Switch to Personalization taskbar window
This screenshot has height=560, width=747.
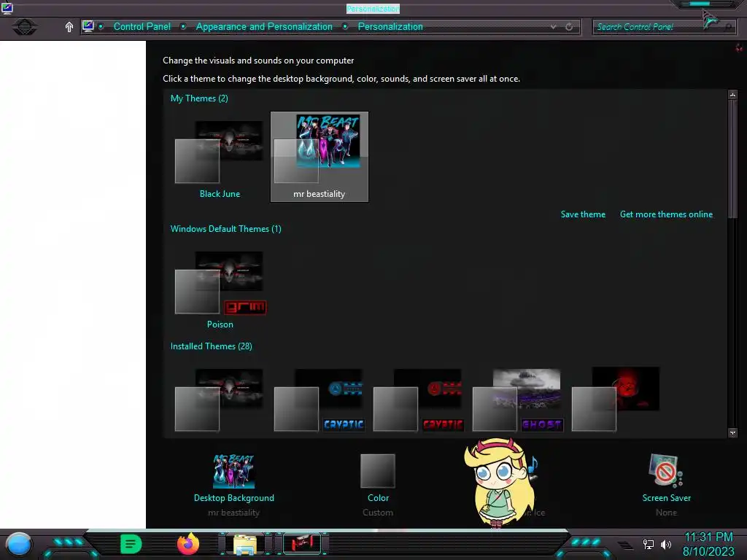tap(302, 544)
